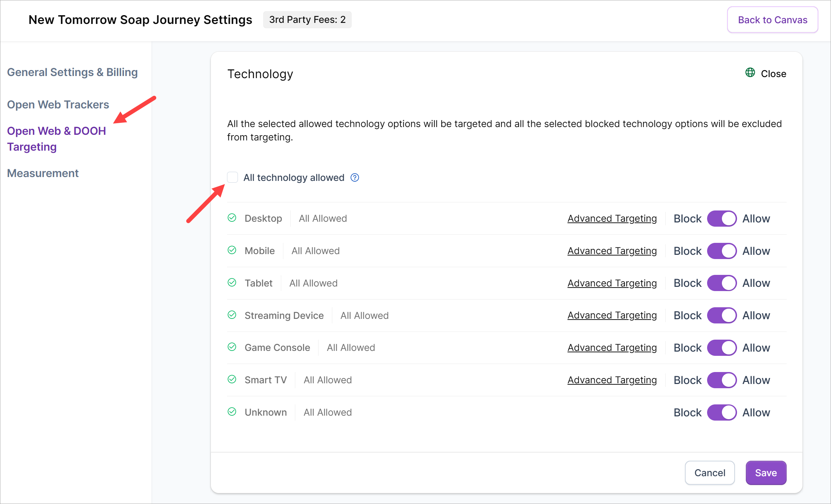Click the green check icon for Desktop

[232, 218]
